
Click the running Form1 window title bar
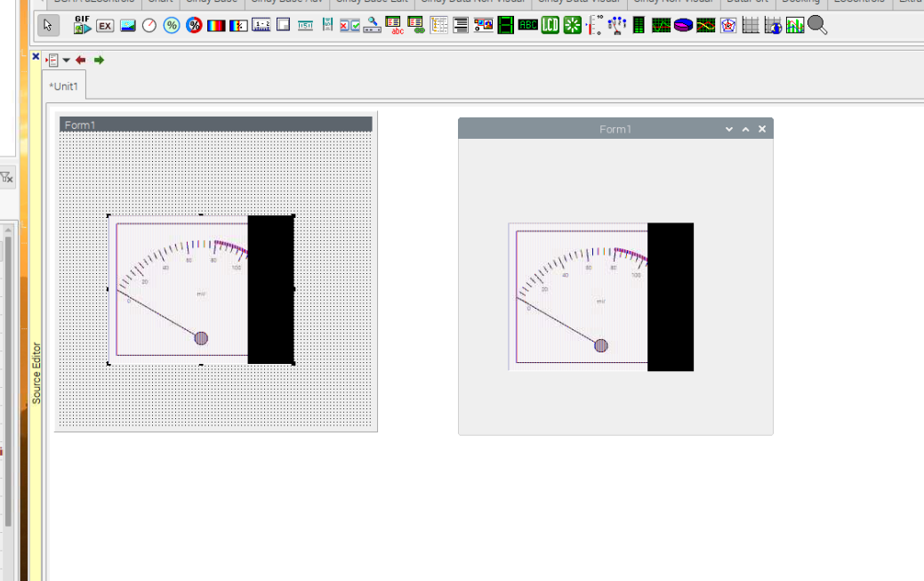(615, 129)
